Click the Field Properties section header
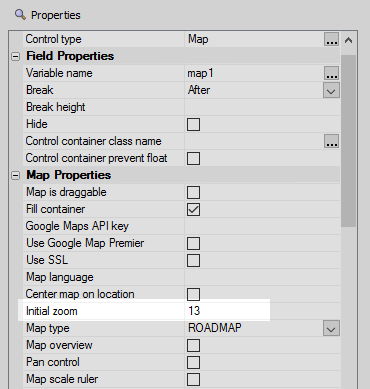 pos(70,56)
